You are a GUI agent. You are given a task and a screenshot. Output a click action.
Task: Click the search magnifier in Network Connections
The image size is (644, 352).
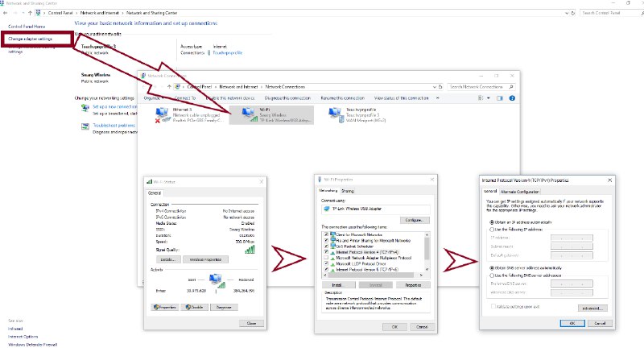[x=514, y=85]
